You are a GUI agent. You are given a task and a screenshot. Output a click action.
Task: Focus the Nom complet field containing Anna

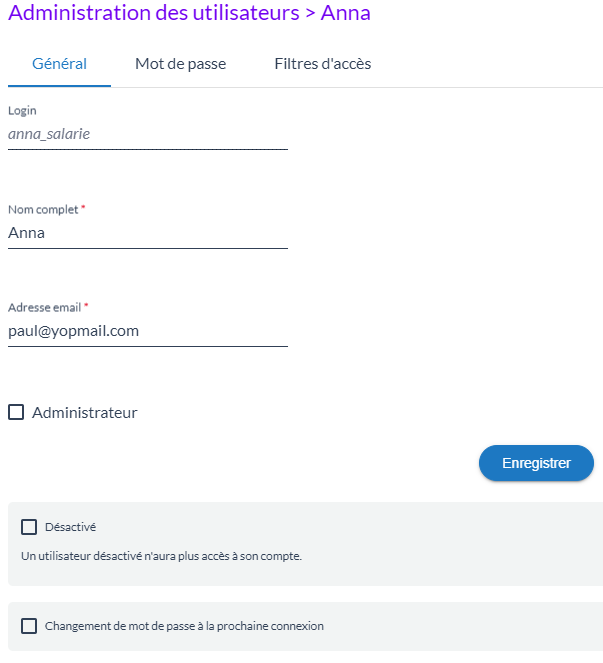(x=147, y=232)
